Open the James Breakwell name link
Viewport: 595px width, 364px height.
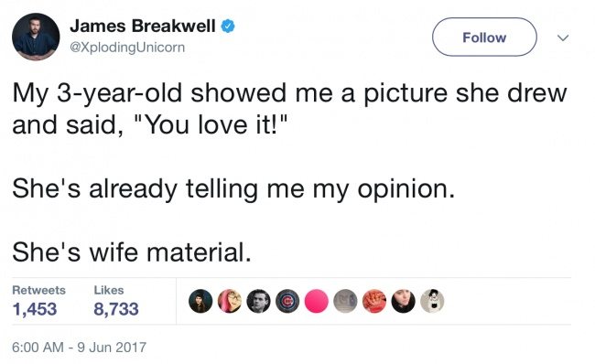(x=143, y=27)
